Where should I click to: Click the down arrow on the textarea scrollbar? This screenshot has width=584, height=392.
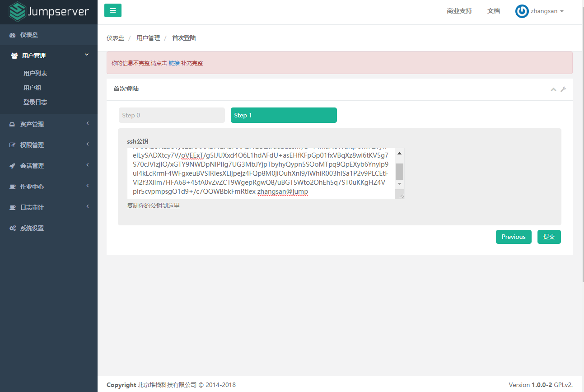[x=399, y=183]
